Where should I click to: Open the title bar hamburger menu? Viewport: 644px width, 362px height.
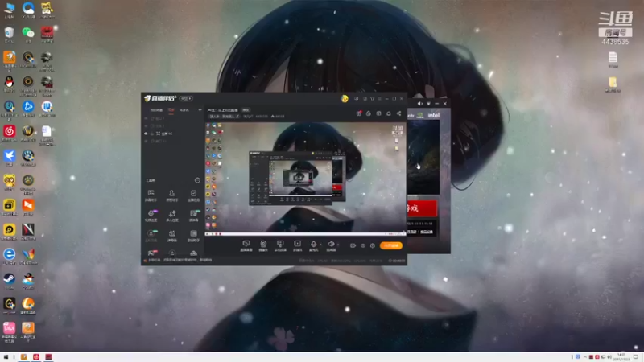[x=379, y=98]
